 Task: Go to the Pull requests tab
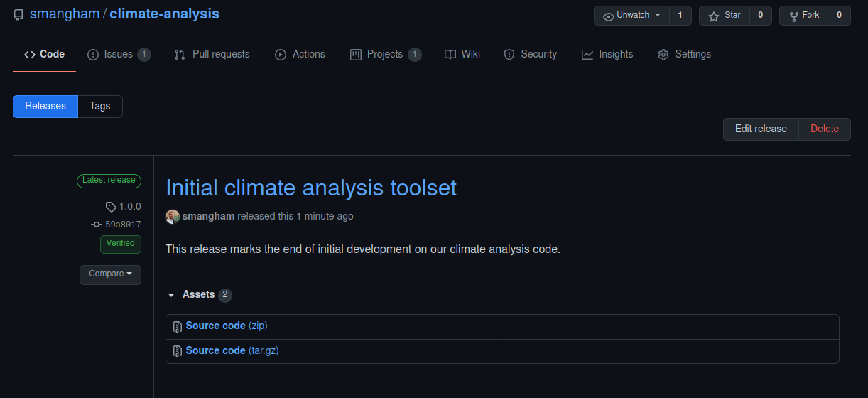(x=212, y=55)
